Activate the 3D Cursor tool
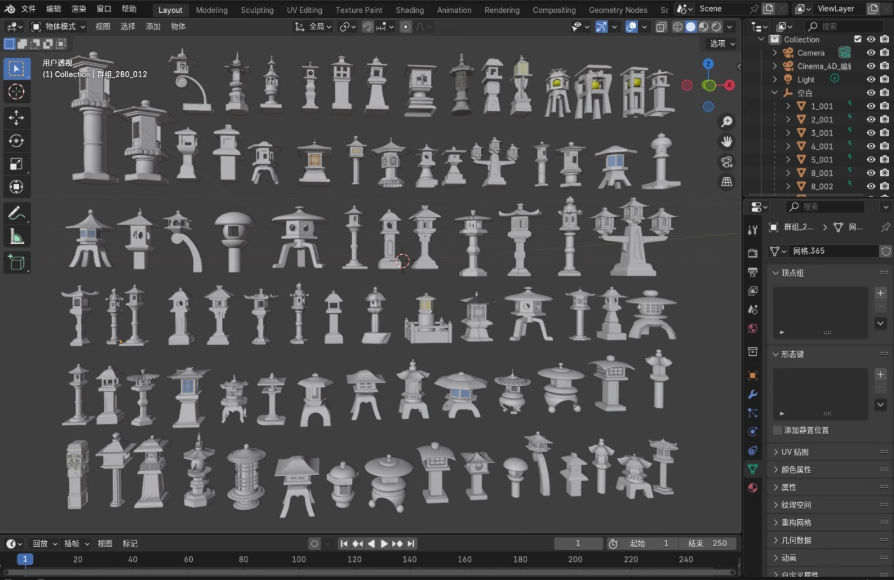 [16, 91]
